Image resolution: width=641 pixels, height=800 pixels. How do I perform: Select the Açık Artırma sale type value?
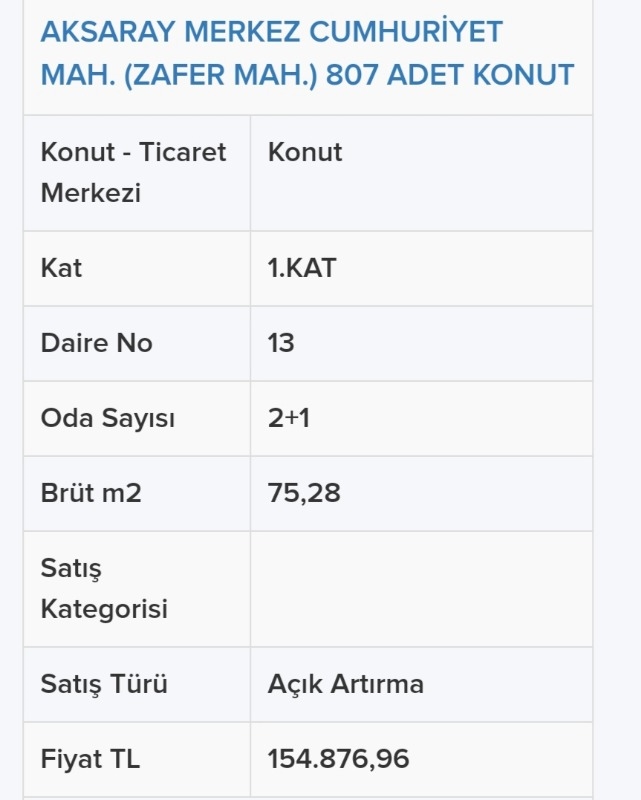(346, 685)
